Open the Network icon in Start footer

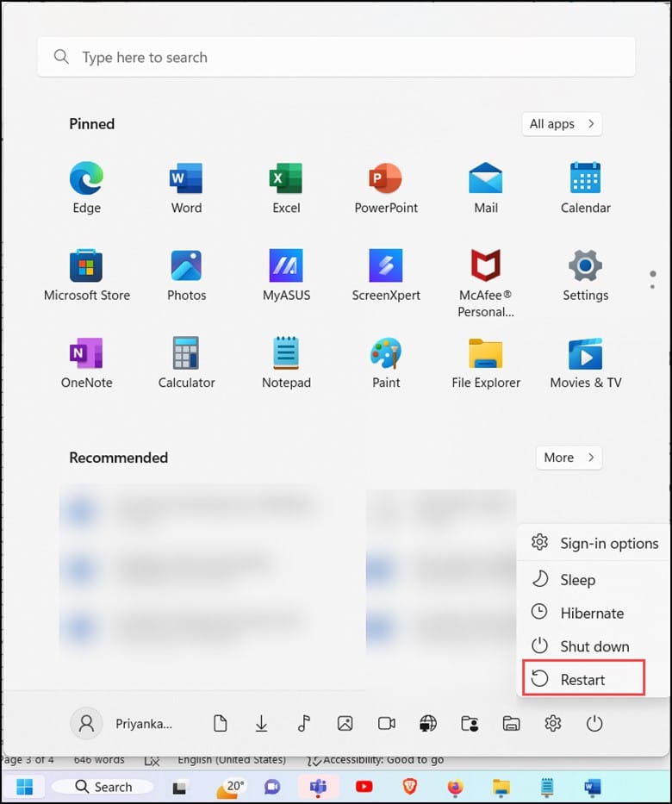(x=428, y=724)
